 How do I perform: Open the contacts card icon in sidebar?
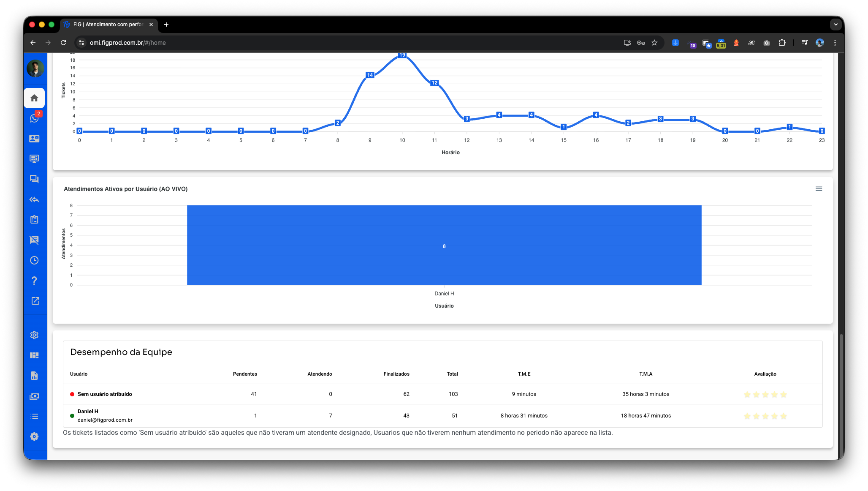point(35,139)
